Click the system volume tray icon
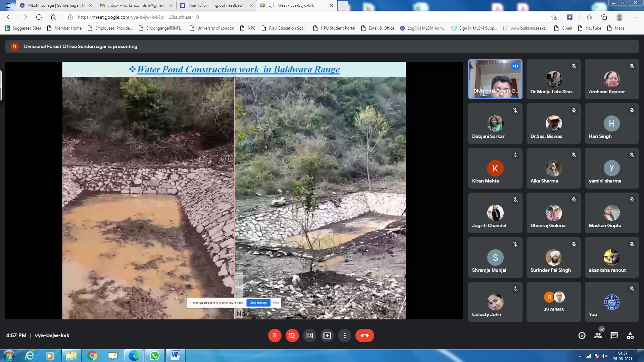 tap(604, 356)
